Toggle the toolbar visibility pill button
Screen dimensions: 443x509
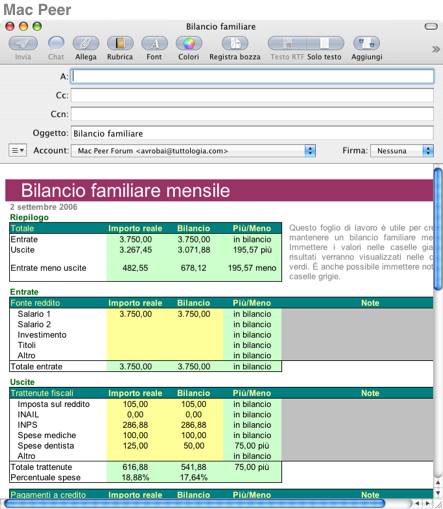tap(431, 26)
